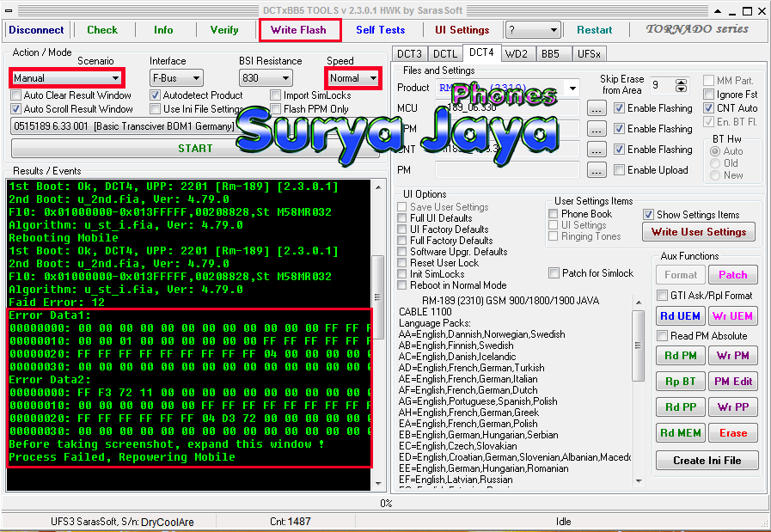
Task: Toggle CNT Auto checkbox
Action: 708,107
